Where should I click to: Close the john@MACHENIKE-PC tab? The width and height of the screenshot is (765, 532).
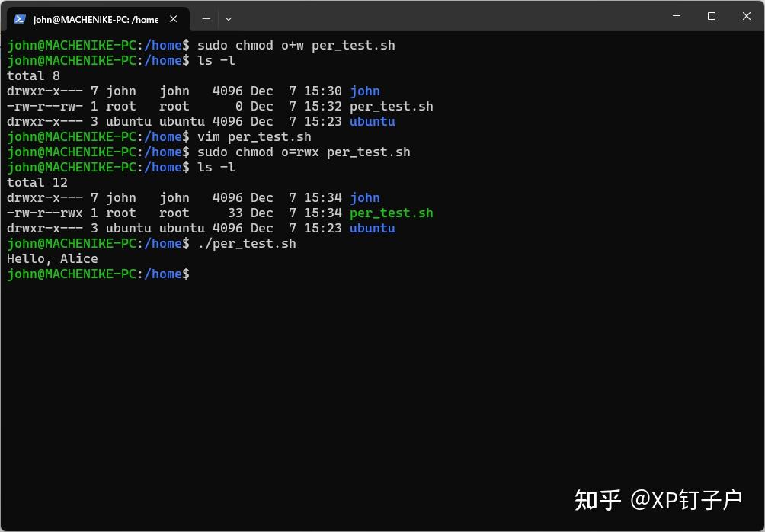(x=173, y=19)
